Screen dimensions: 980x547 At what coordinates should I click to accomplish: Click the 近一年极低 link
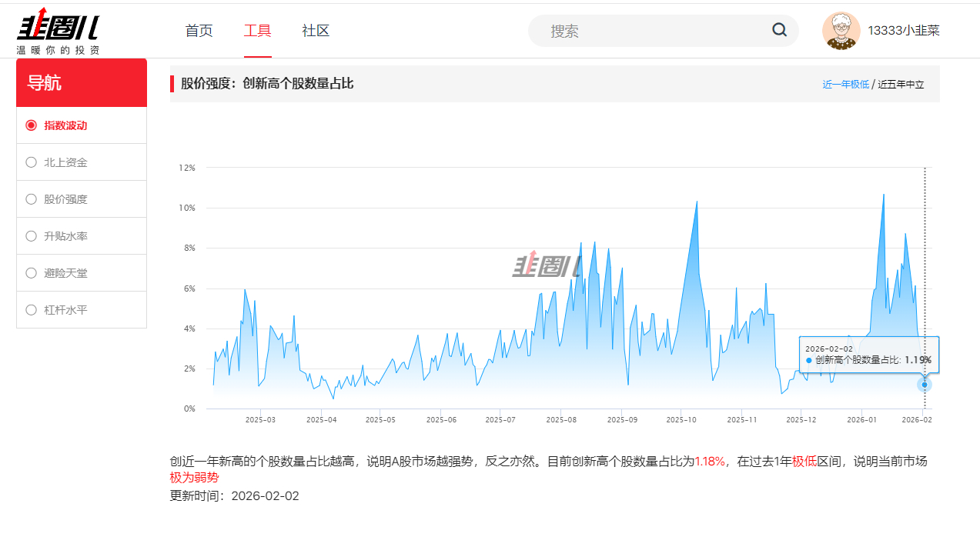[848, 83]
